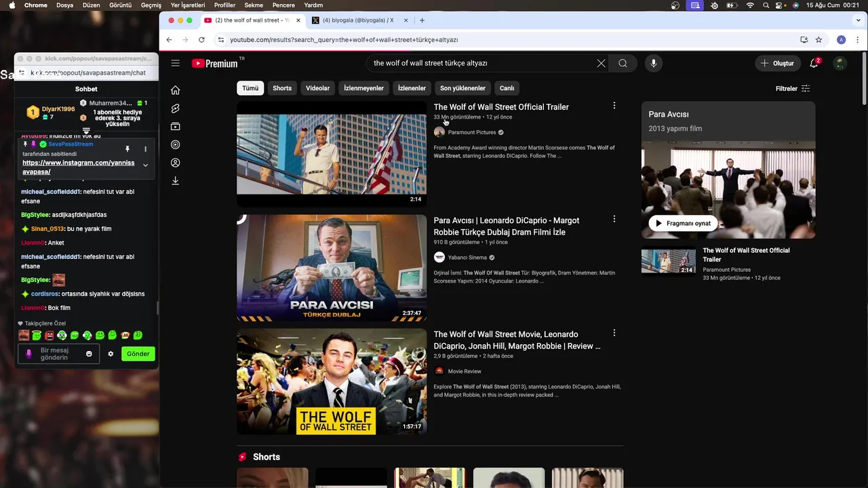Start voice search with microphone icon

[x=654, y=63]
